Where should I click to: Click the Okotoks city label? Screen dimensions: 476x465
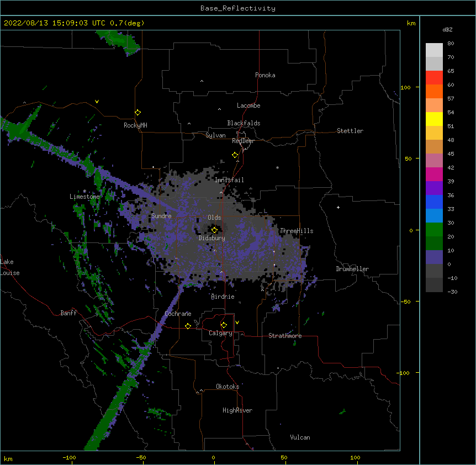[x=228, y=387]
